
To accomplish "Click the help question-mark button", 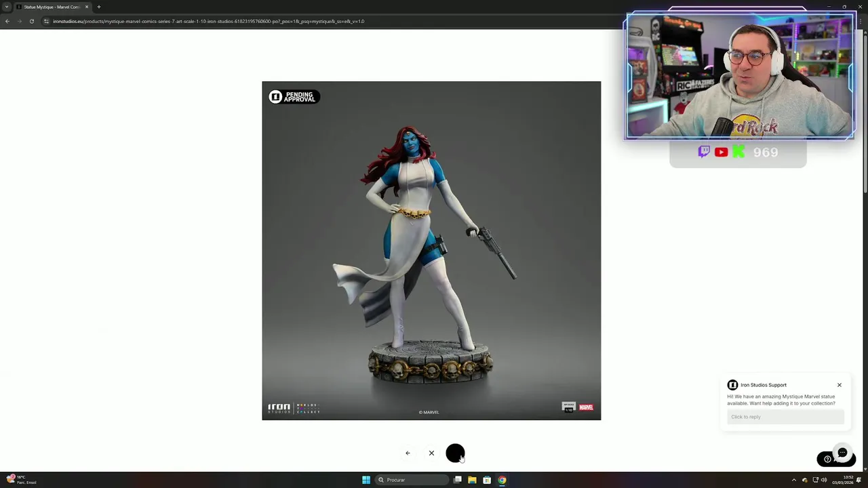I will 827,459.
